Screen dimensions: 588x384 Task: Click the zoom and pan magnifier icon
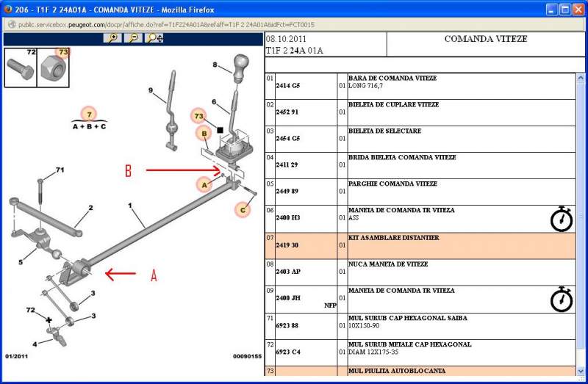coord(154,38)
